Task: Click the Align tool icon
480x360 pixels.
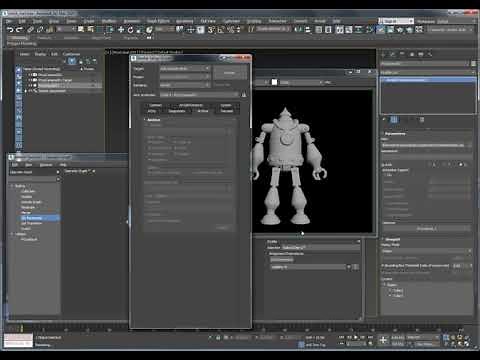Action: tap(308, 30)
